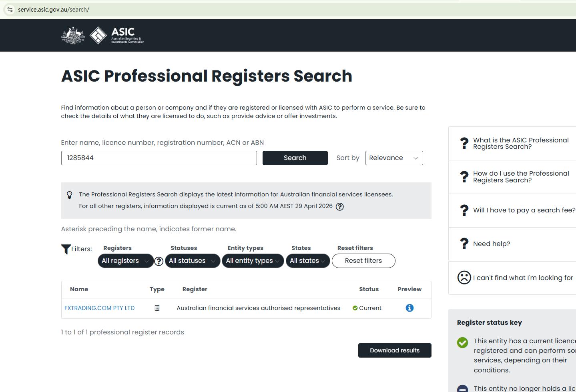Click the browser address bar URL

54,10
